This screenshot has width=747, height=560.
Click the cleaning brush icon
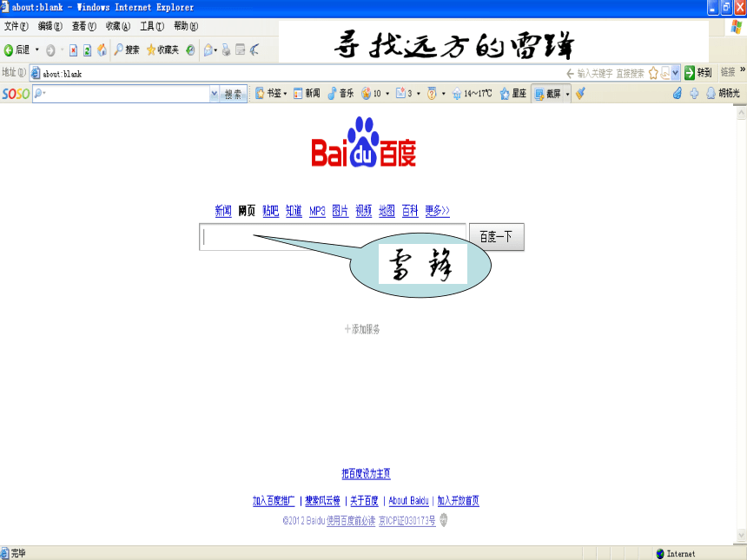pyautogui.click(x=580, y=94)
